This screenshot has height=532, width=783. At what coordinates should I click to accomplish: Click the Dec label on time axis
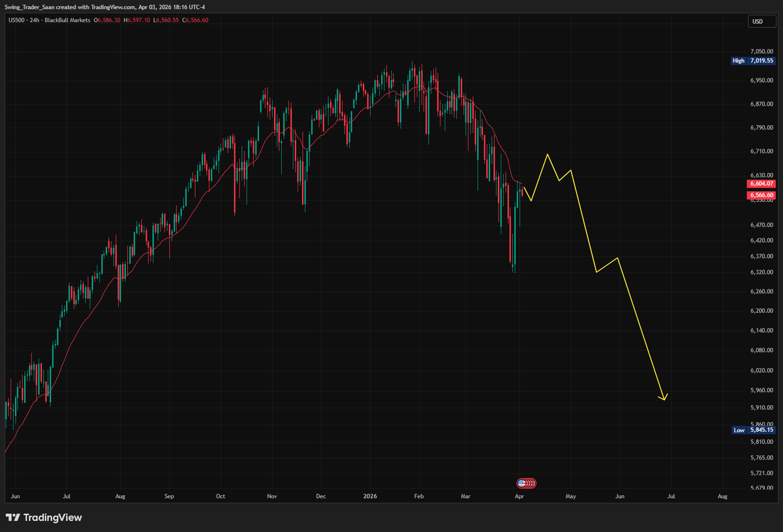point(320,496)
